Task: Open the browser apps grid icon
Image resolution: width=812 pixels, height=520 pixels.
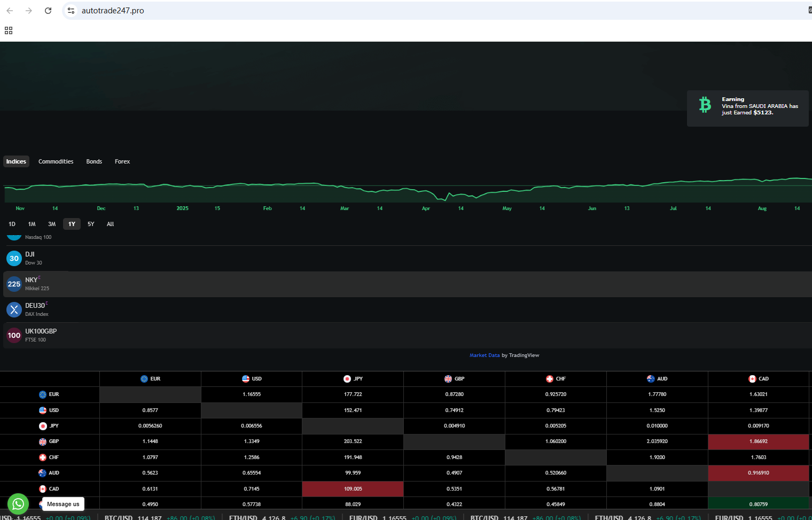Action: (x=9, y=30)
